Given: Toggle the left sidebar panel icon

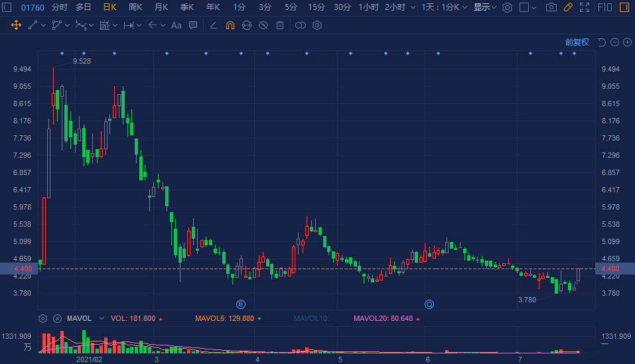Looking at the screenshot, I should coord(7,7).
